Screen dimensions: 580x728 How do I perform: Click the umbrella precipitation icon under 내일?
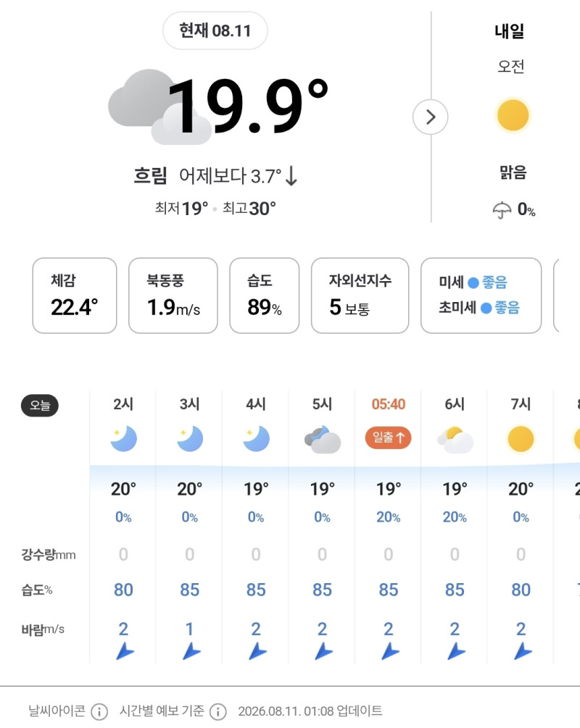pos(502,210)
